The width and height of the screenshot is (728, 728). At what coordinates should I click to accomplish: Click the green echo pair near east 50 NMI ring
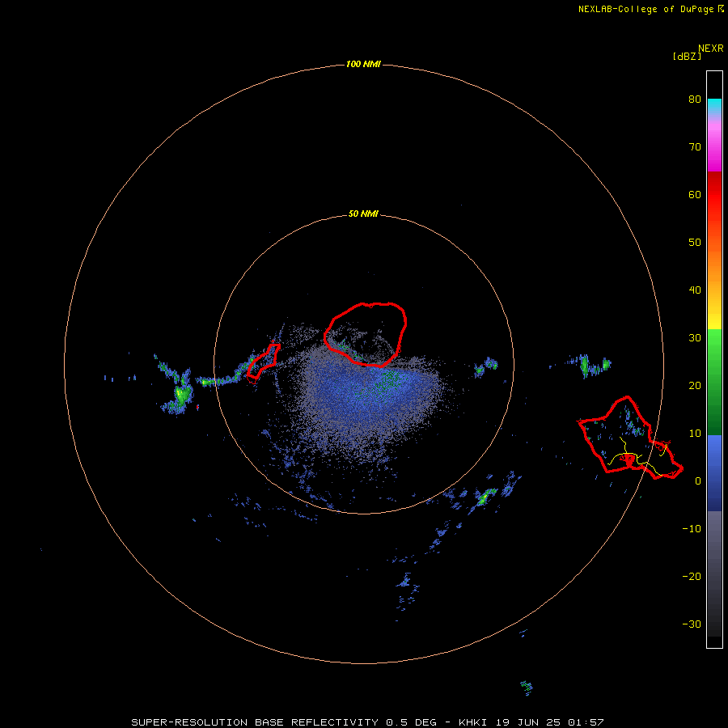pos(485,367)
